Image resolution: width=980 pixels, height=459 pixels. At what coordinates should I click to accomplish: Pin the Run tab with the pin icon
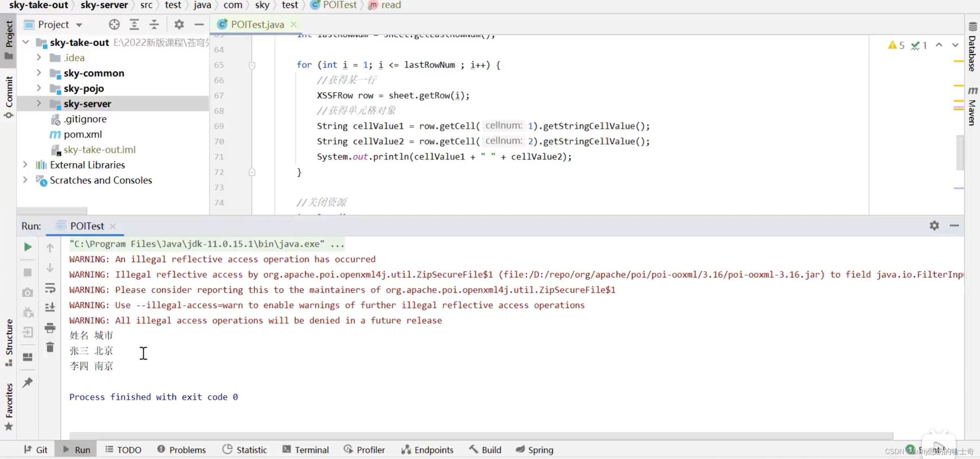(28, 382)
